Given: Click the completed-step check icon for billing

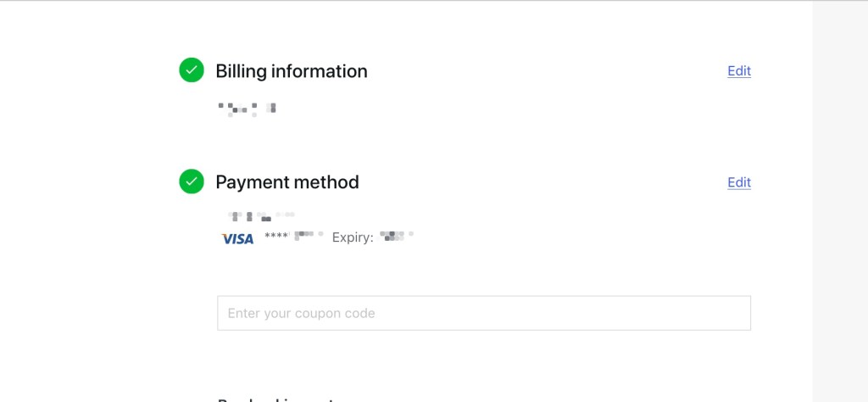Looking at the screenshot, I should click(192, 70).
